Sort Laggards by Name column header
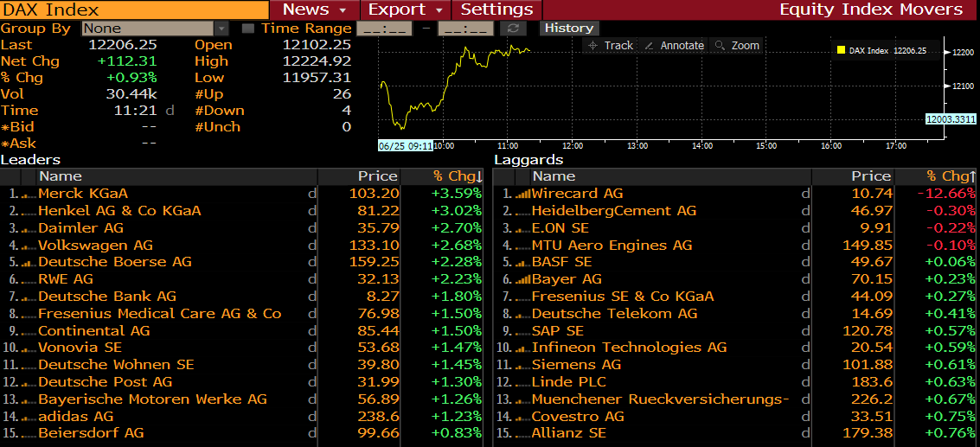Image resolution: width=980 pixels, height=447 pixels. click(x=554, y=176)
